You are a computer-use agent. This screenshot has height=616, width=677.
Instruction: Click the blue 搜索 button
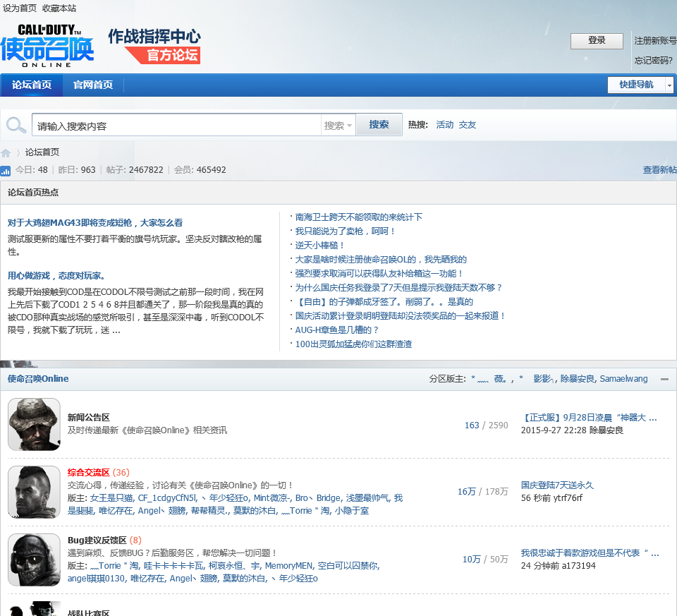(x=379, y=124)
